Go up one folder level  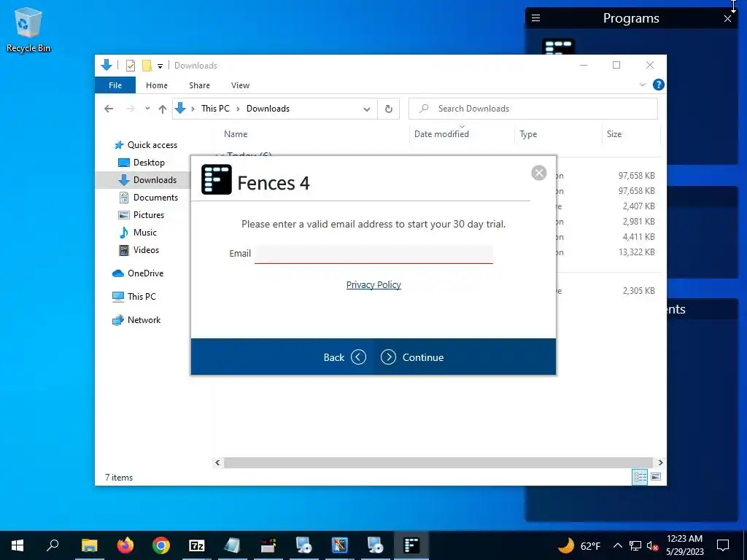[x=163, y=109]
